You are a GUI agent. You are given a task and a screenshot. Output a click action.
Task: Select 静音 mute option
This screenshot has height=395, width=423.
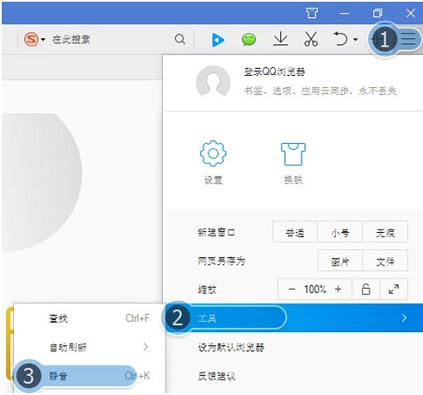pyautogui.click(x=89, y=376)
